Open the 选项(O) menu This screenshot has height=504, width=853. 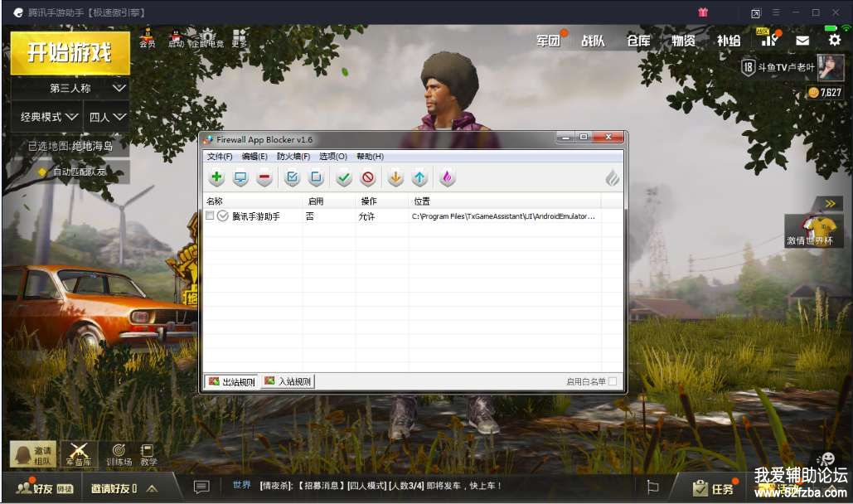(x=333, y=156)
